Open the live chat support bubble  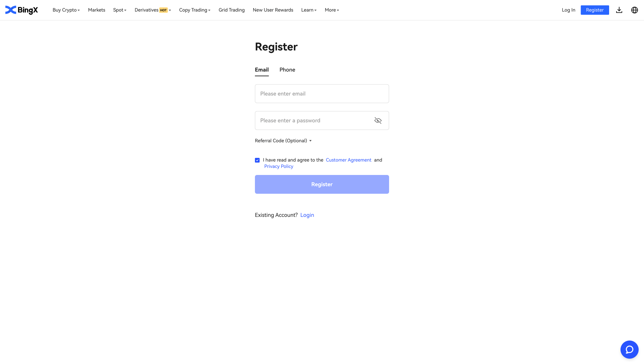629,350
